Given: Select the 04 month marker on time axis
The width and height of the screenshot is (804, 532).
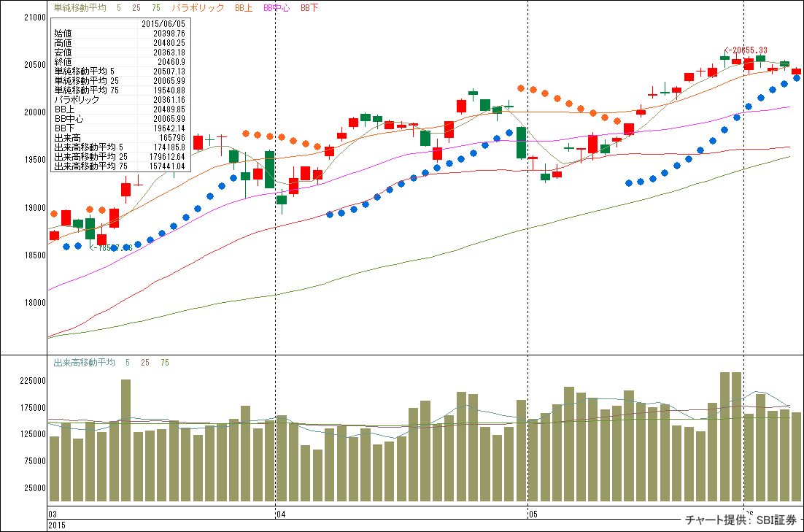Looking at the screenshot, I should click(281, 514).
